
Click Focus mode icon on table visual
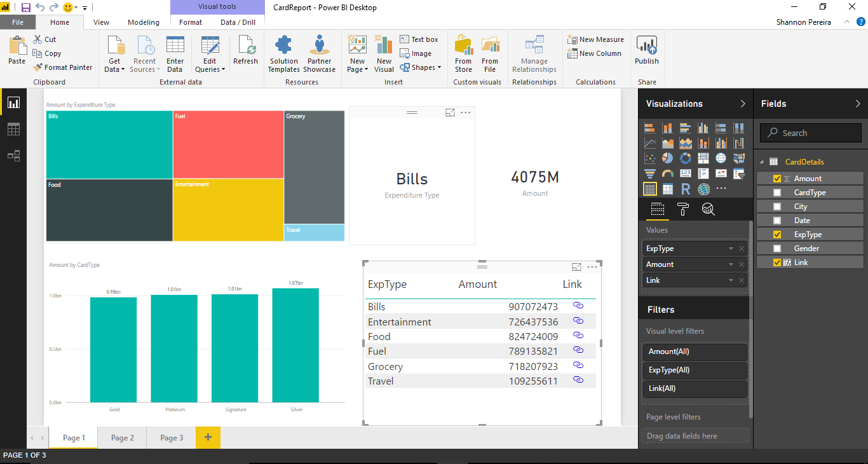pos(576,268)
